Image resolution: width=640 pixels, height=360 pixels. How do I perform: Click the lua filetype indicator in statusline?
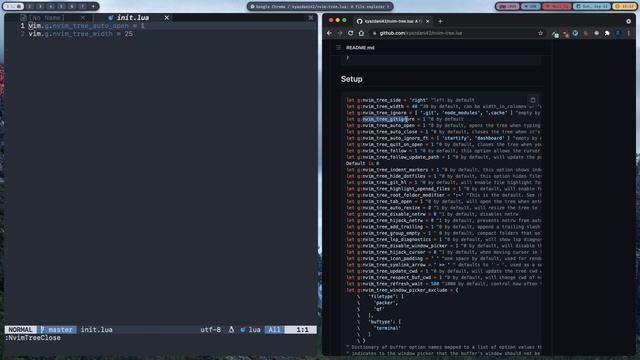pos(251,329)
